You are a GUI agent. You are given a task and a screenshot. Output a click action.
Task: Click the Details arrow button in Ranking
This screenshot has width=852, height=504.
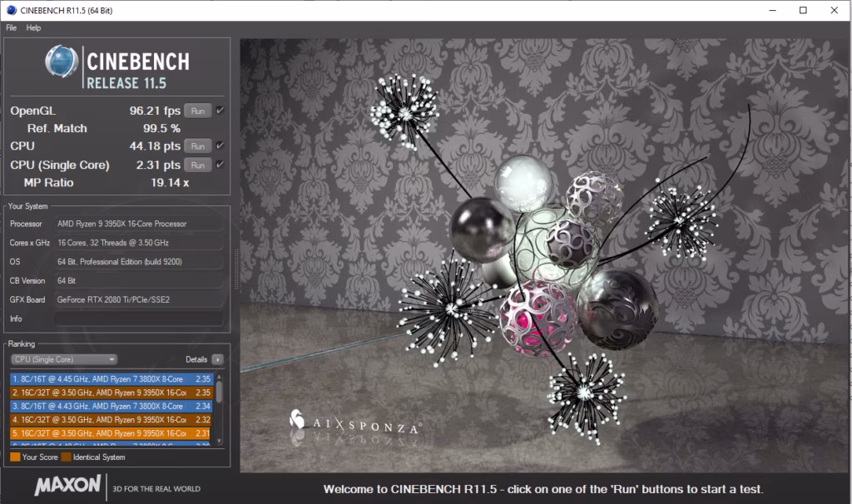point(217,359)
